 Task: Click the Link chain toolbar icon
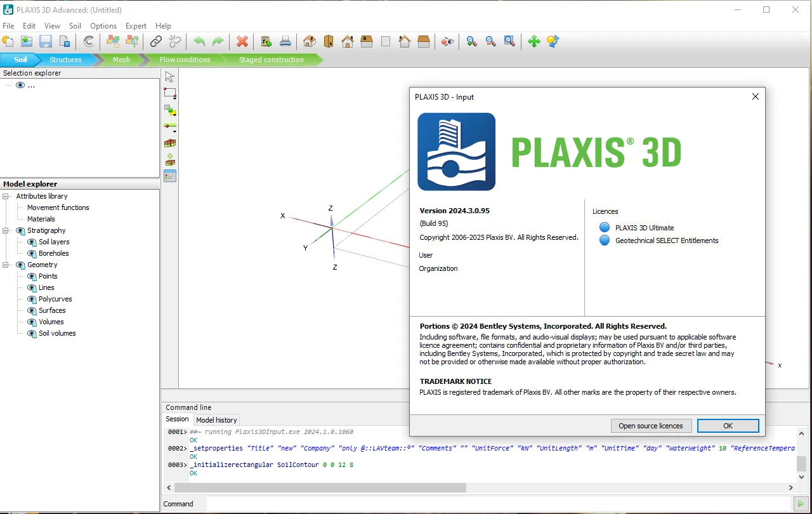pyautogui.click(x=155, y=41)
